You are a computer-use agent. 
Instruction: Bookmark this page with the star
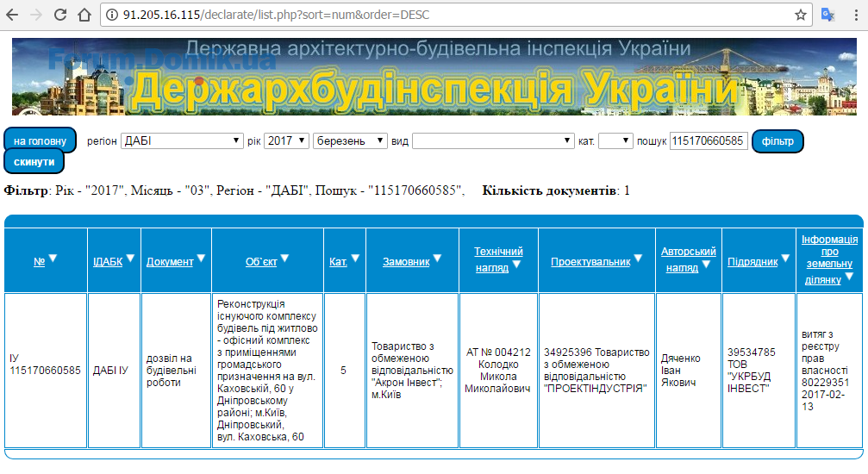pyautogui.click(x=801, y=15)
